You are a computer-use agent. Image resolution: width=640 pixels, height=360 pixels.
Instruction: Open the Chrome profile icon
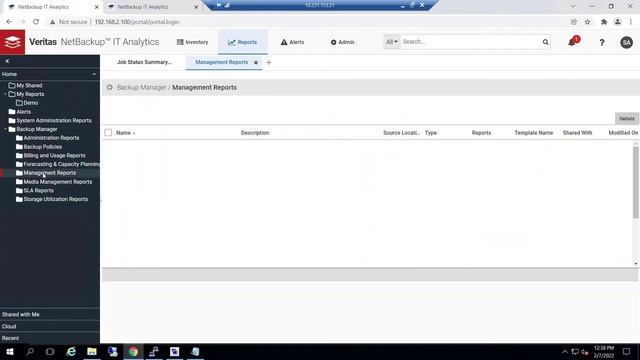point(618,22)
